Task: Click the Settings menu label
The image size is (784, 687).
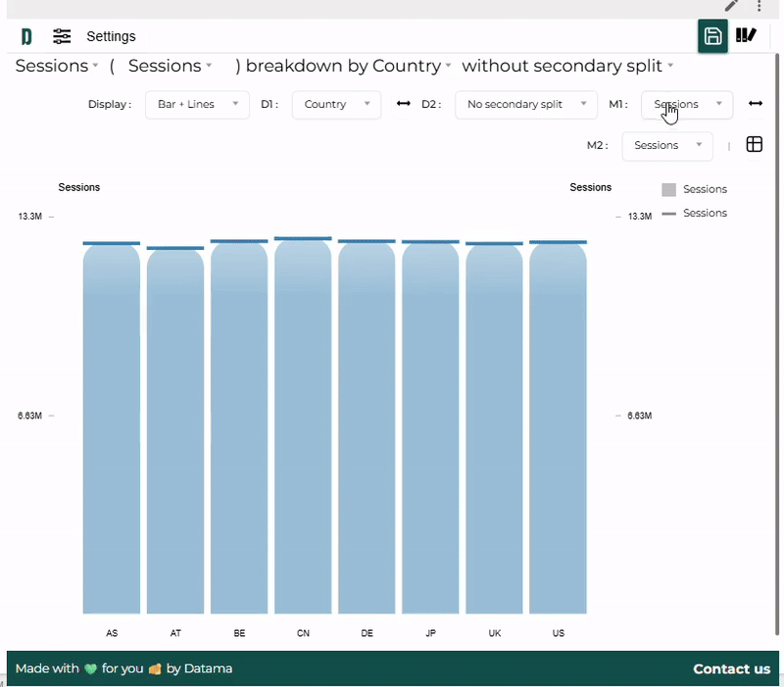Action: (x=111, y=36)
